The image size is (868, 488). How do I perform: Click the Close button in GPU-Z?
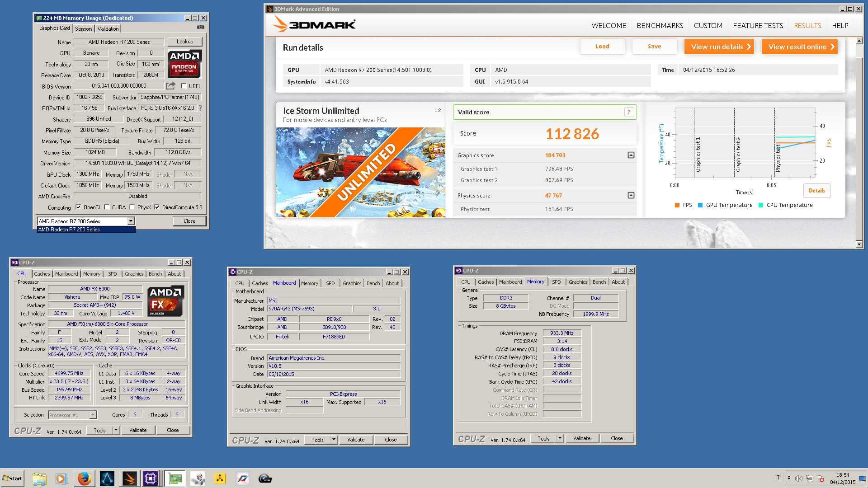pos(189,221)
